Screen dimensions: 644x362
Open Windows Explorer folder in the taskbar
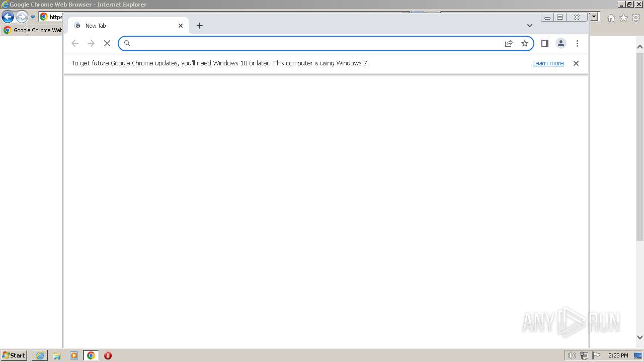click(57, 355)
